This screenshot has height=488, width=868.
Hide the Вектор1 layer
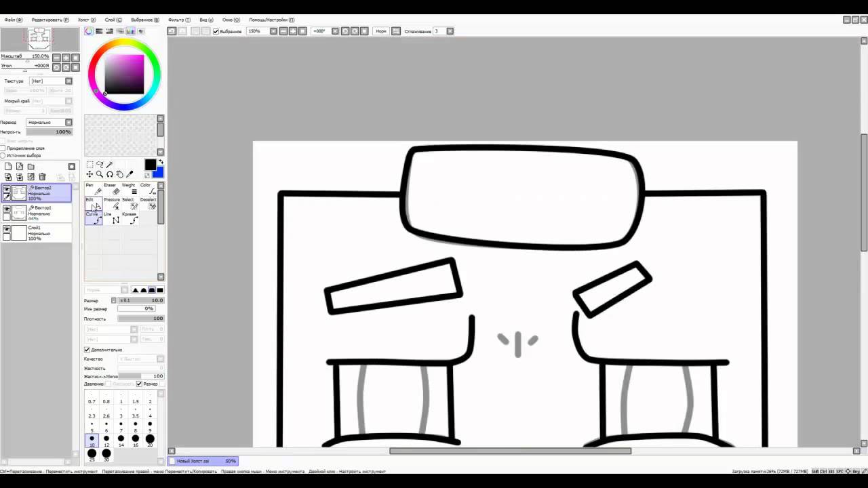(x=7, y=209)
